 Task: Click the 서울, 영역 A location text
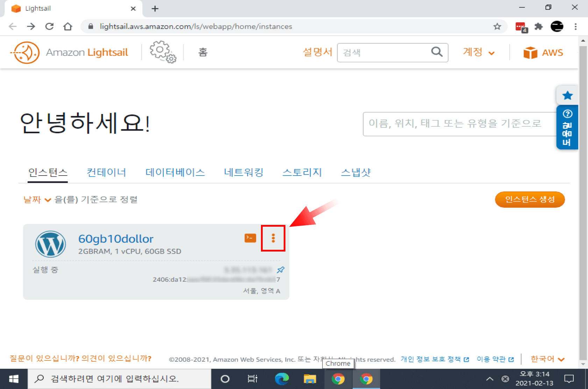pos(262,291)
